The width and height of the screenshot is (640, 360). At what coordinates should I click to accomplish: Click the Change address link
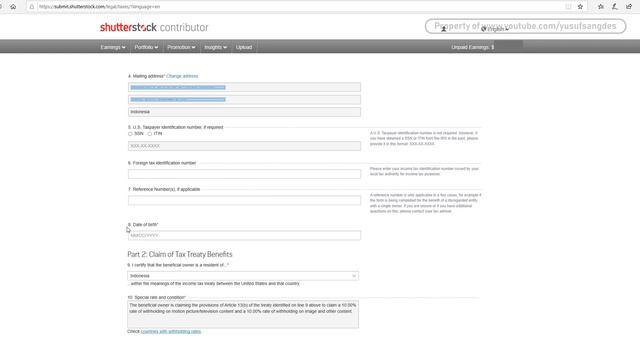coord(182,76)
